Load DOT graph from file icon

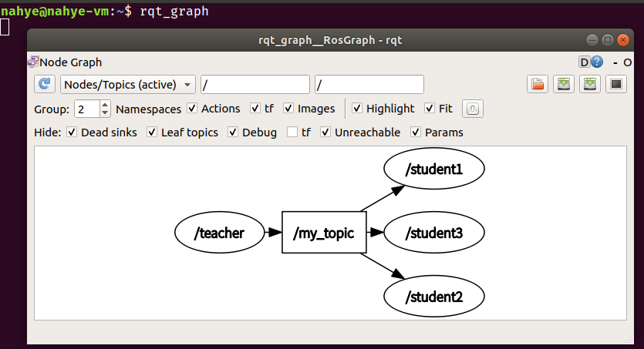(x=538, y=84)
